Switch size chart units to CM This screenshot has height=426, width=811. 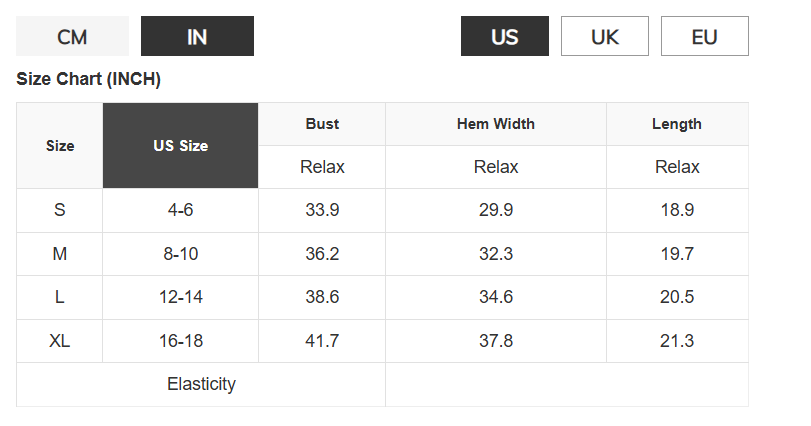pyautogui.click(x=72, y=36)
